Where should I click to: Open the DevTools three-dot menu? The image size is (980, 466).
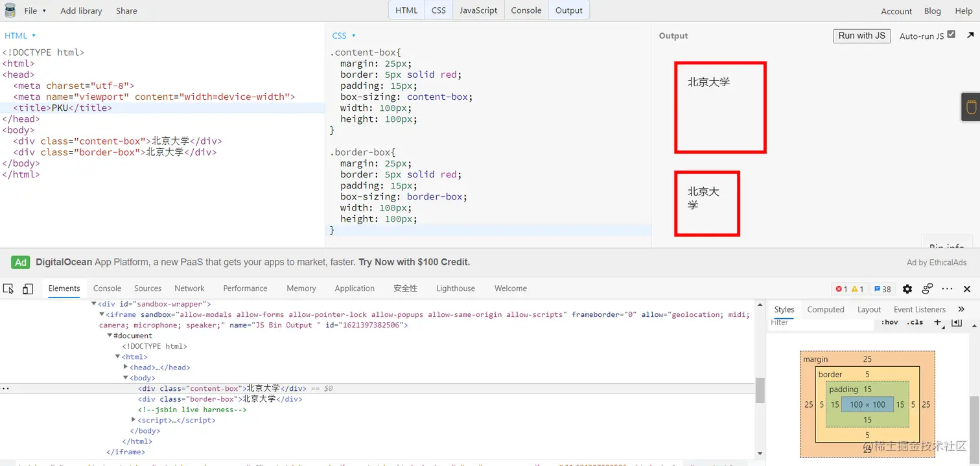click(x=948, y=289)
